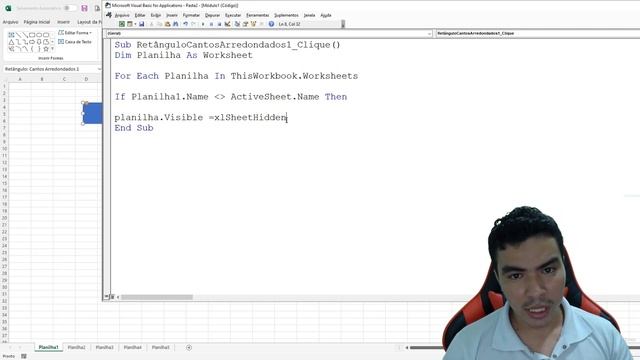Click the 'For Each Planilha In ThisWorkbook.Worksheets' line
This screenshot has width=640, height=360.
236,76
